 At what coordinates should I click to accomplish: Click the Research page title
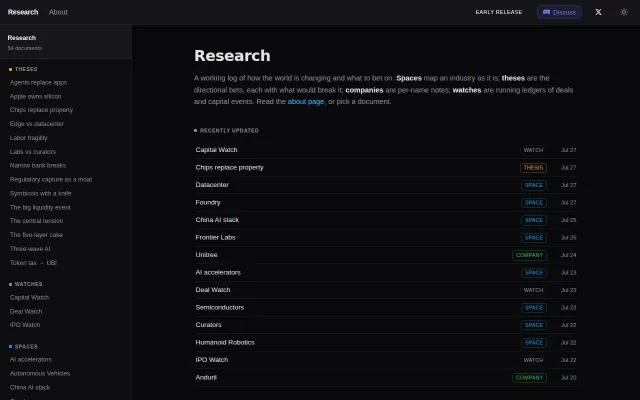[232, 56]
